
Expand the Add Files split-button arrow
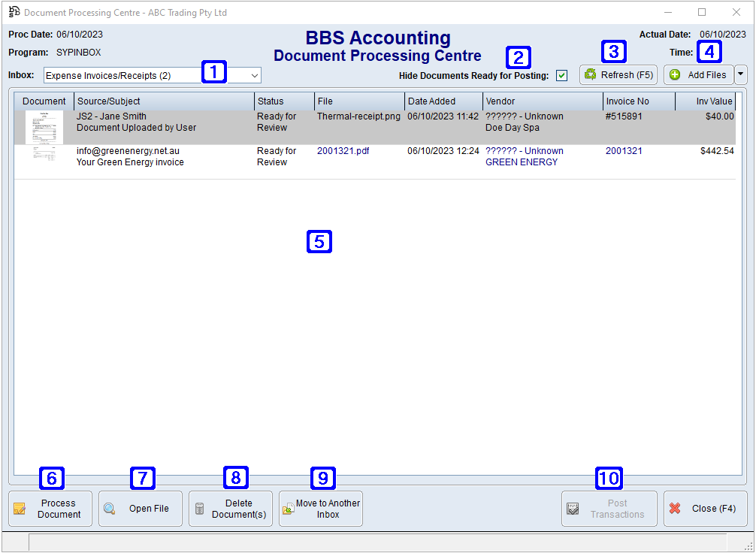[740, 74]
